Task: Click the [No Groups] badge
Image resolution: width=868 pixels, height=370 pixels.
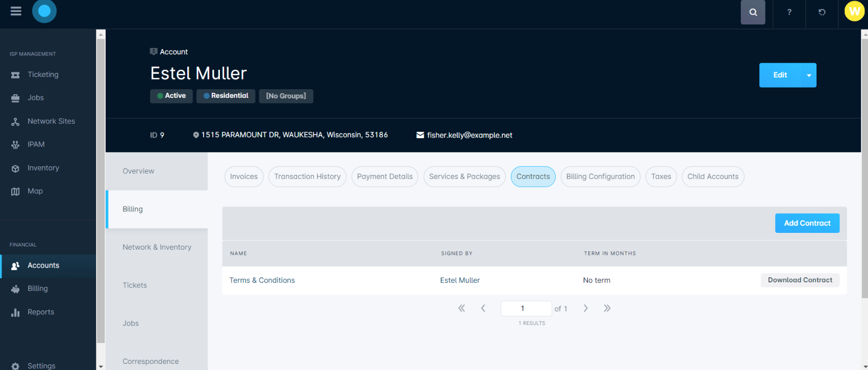Action: (x=286, y=96)
